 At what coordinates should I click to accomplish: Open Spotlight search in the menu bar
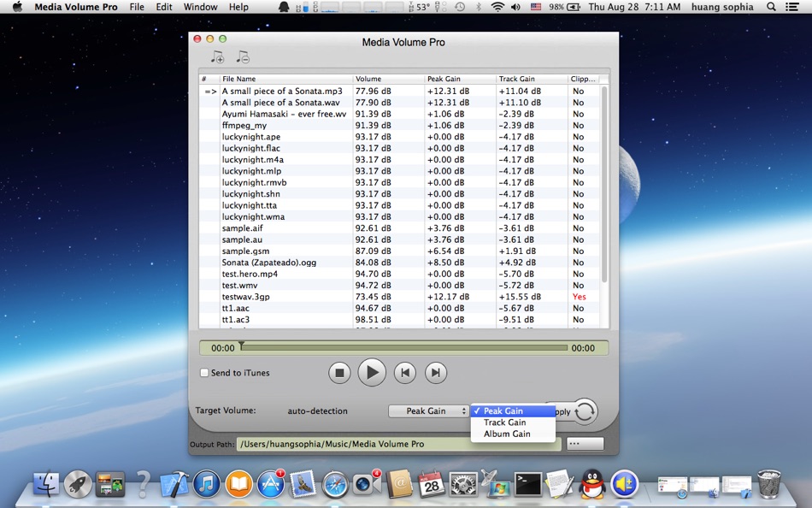[x=771, y=7]
